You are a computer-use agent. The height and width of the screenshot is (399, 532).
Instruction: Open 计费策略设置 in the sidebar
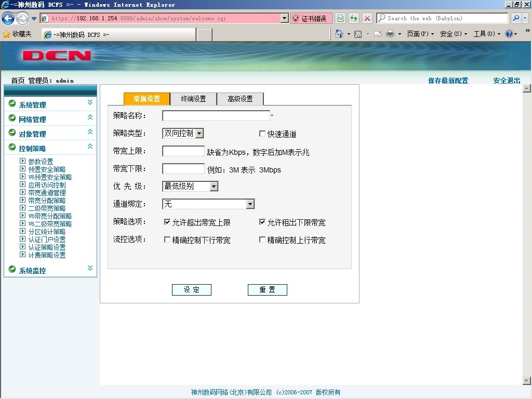(47, 255)
